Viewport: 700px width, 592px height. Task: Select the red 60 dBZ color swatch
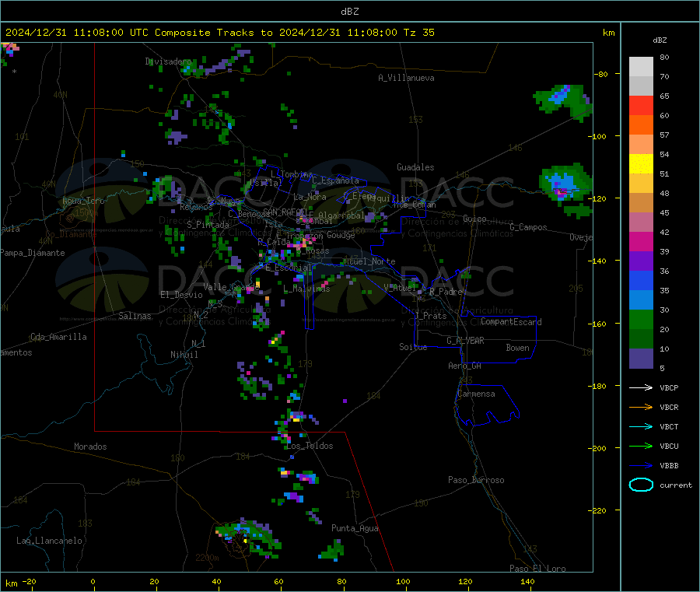pyautogui.click(x=641, y=105)
